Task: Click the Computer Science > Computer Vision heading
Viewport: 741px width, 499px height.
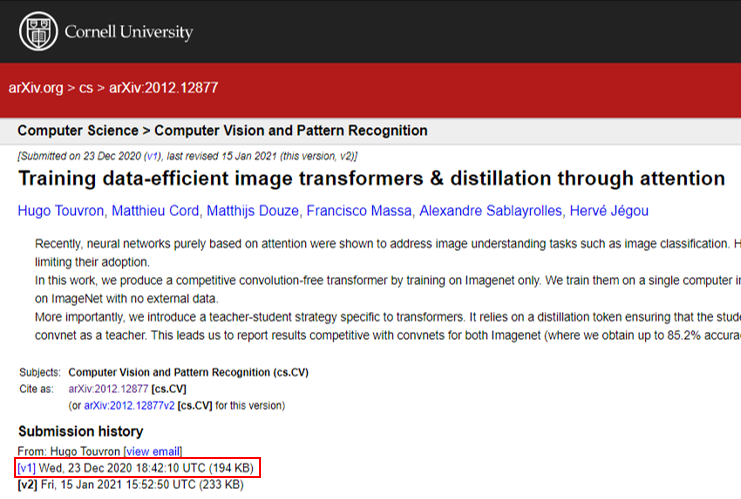Action: [223, 130]
